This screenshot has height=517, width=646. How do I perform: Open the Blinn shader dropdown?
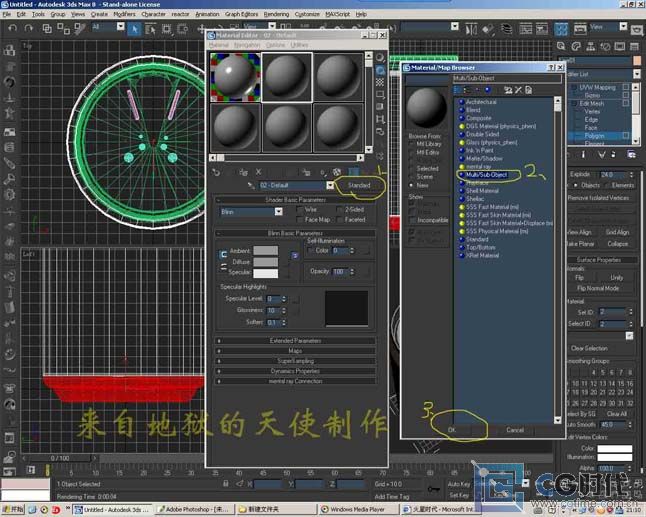[279, 212]
